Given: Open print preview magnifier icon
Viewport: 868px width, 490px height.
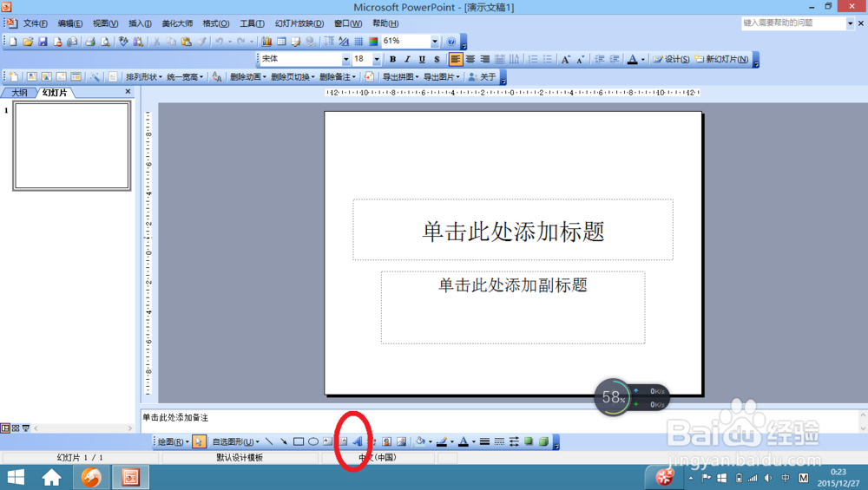Looking at the screenshot, I should tap(105, 42).
